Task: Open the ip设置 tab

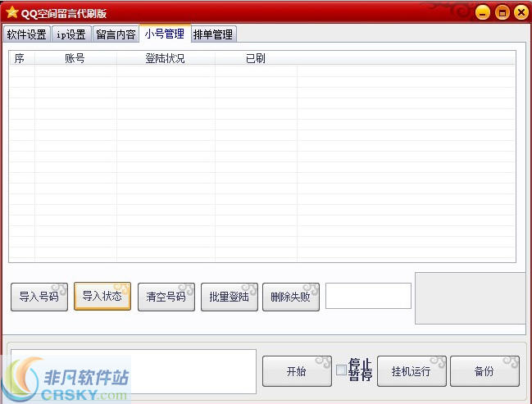Action: 71,34
